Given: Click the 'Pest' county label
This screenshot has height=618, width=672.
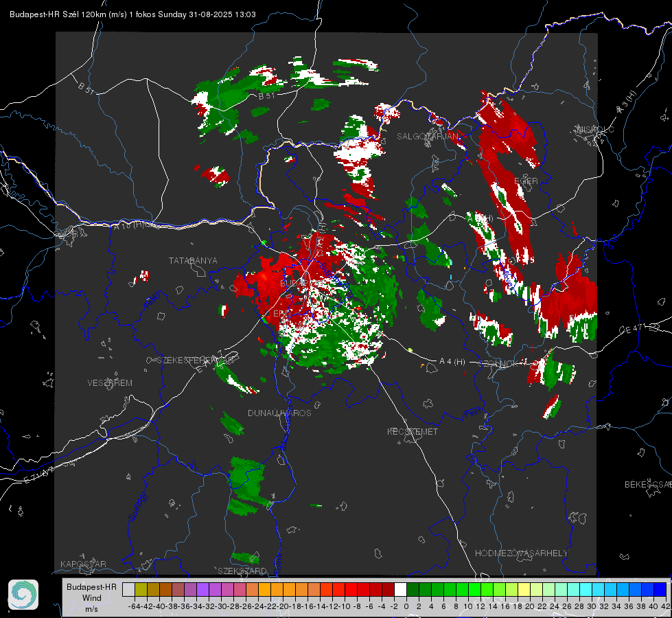Looking at the screenshot, I should [x=473, y=413].
